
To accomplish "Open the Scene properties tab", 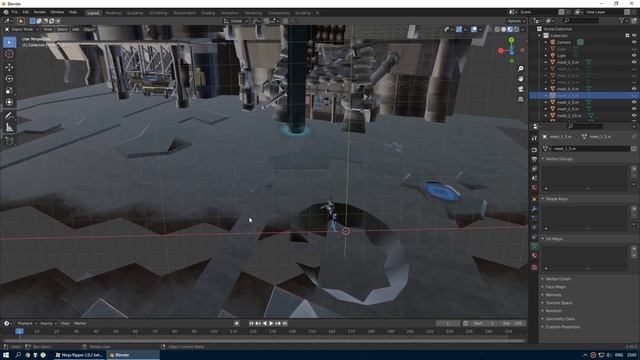I will pyautogui.click(x=534, y=178).
